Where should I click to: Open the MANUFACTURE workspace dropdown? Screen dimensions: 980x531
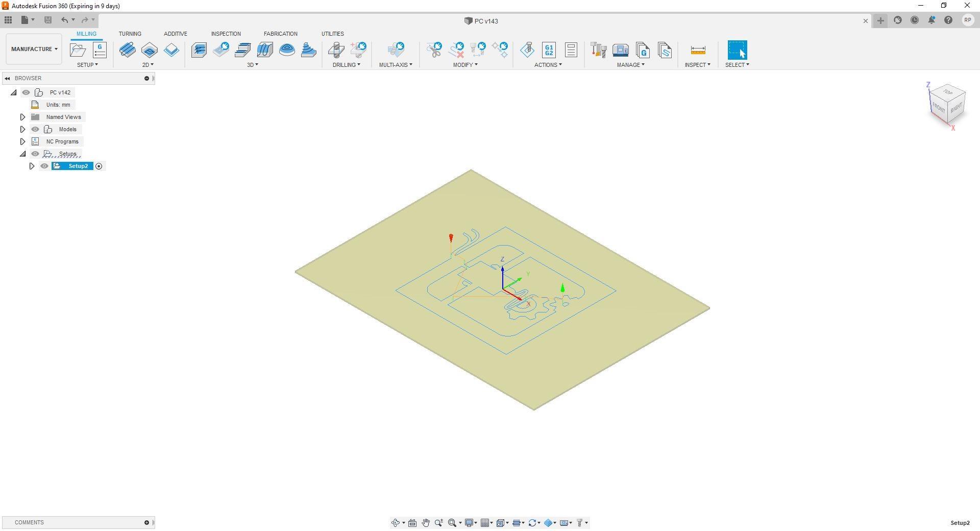34,49
